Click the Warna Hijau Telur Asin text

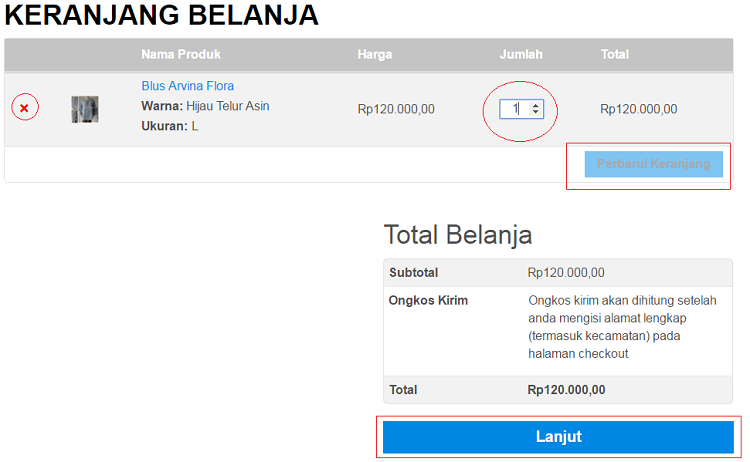tap(205, 106)
